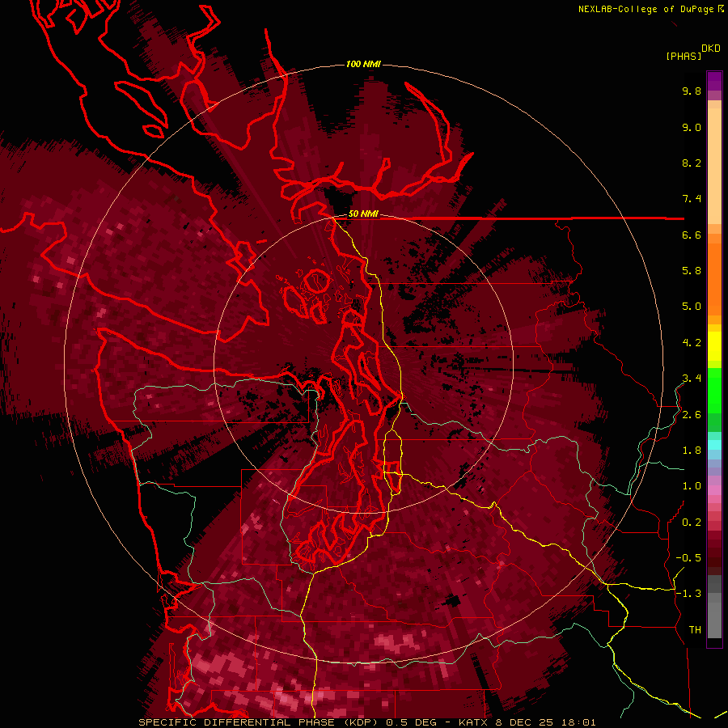This screenshot has height=728, width=728.
Task: Click the dark orange band on the color scale
Action: [714, 278]
